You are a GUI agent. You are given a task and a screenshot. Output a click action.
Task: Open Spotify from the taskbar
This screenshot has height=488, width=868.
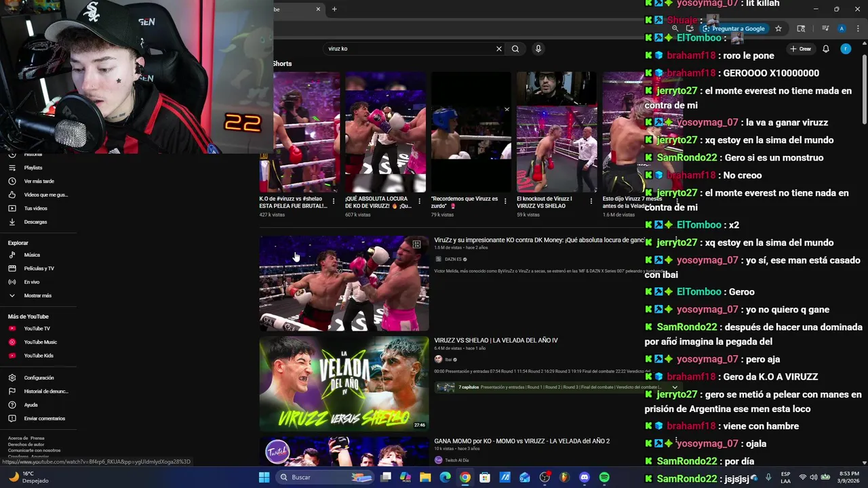click(x=604, y=477)
